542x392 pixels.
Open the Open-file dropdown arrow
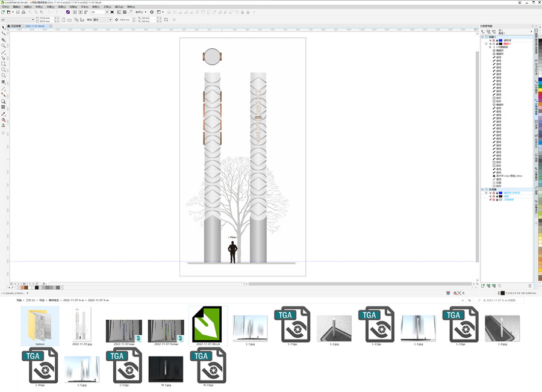coord(13,12)
